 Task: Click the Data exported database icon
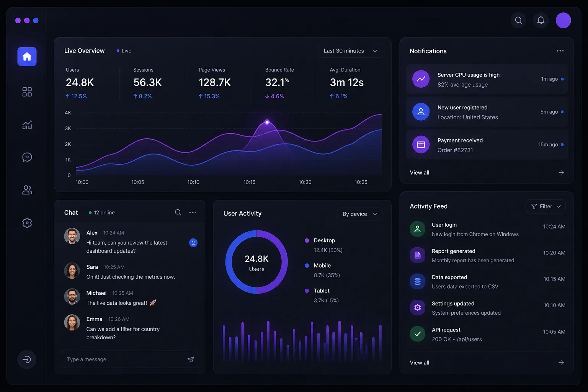click(x=417, y=281)
